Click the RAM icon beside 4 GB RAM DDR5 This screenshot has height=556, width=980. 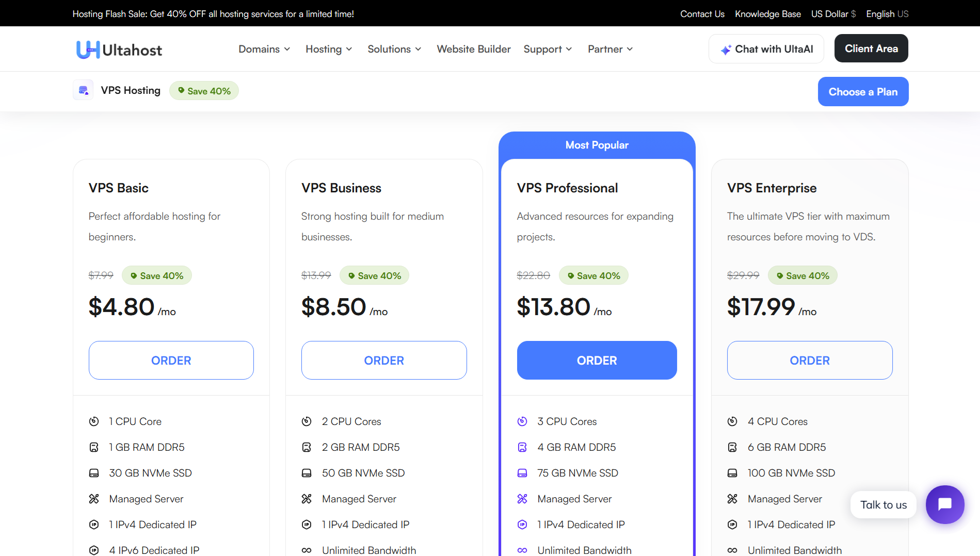pyautogui.click(x=522, y=447)
